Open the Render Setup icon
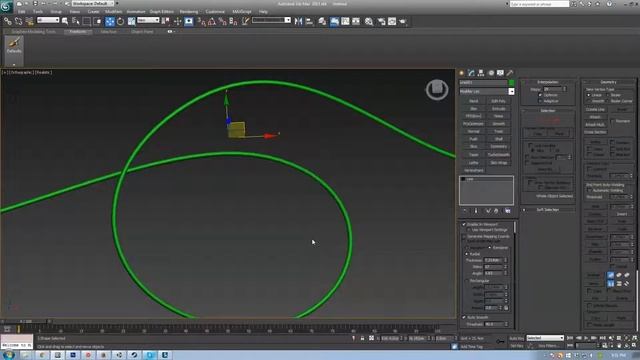This screenshot has height=360, width=640. point(381,21)
